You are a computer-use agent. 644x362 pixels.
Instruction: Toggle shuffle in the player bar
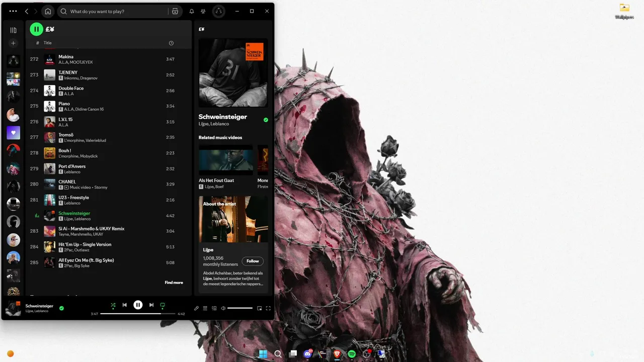tap(113, 305)
